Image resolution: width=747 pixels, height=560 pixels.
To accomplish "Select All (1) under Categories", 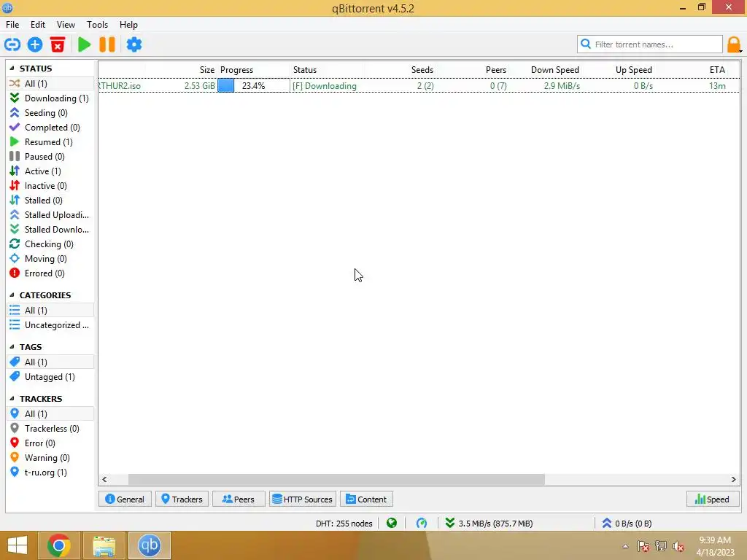I will pos(50,311).
